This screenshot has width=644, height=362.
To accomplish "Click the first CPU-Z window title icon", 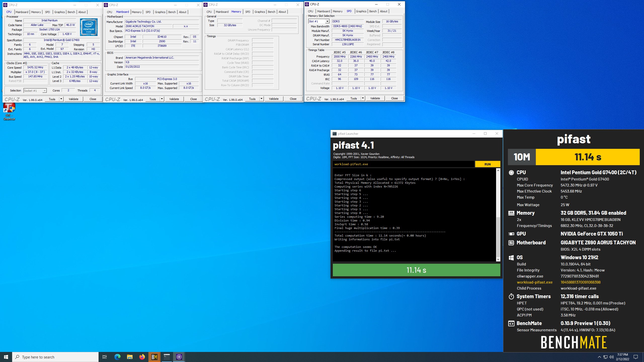I will (x=5, y=5).
